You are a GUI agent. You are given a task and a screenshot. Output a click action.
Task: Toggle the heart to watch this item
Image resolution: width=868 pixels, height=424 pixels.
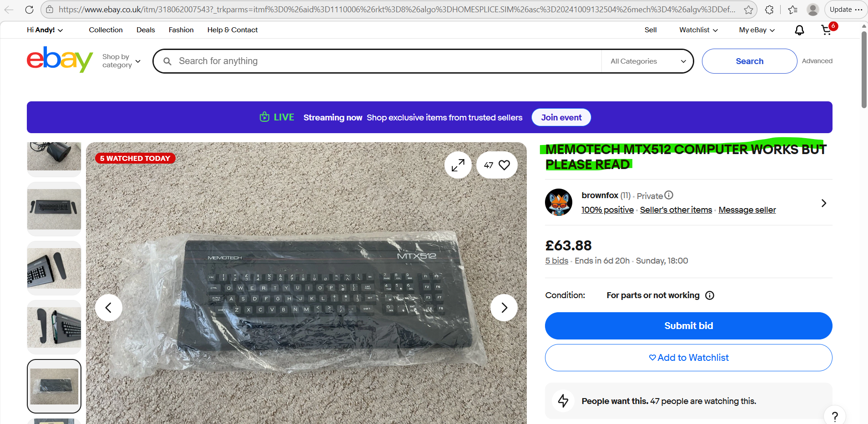pyautogui.click(x=504, y=165)
